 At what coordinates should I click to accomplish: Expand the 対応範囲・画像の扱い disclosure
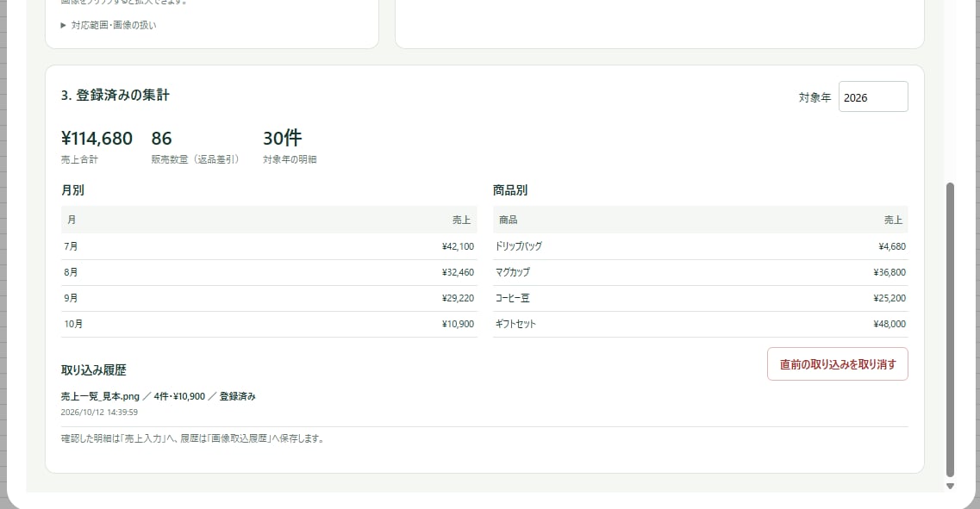109,25
